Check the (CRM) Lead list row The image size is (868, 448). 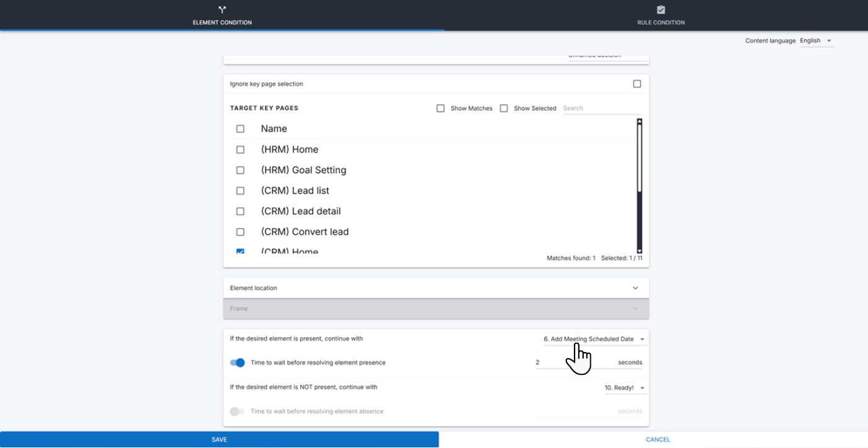point(240,191)
